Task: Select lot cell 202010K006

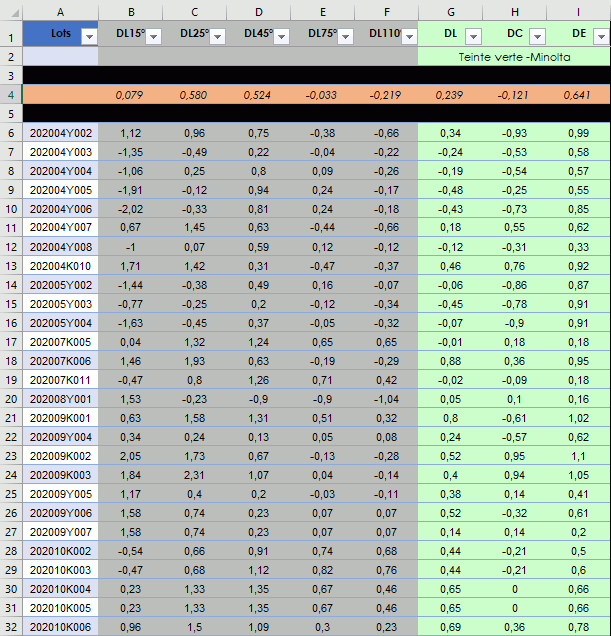Action: [61, 626]
